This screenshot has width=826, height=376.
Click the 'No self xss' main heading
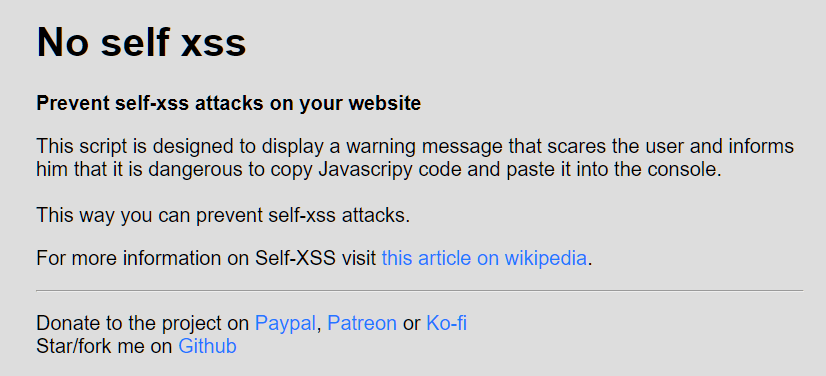click(x=141, y=42)
